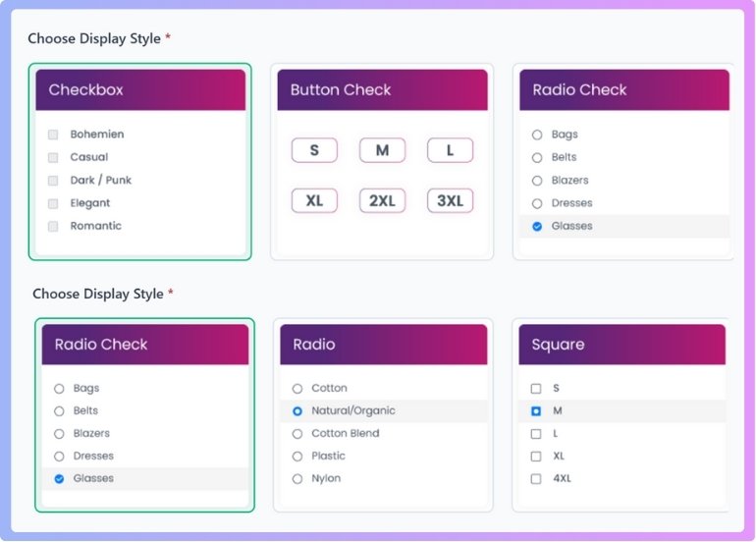Tick the 4XL box in Square card
Image resolution: width=756 pixels, height=542 pixels.
(536, 479)
